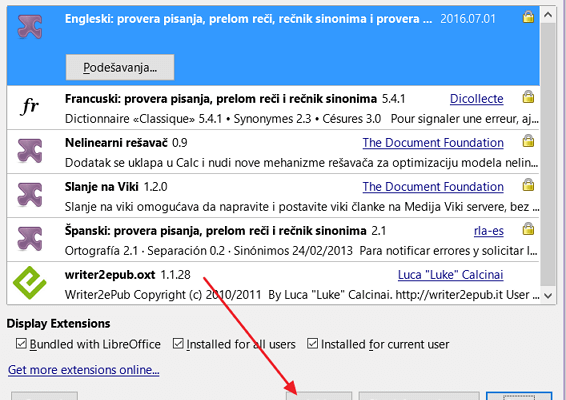Select the writer2epub.oxt list entry
This screenshot has height=400, width=566.
[273, 283]
